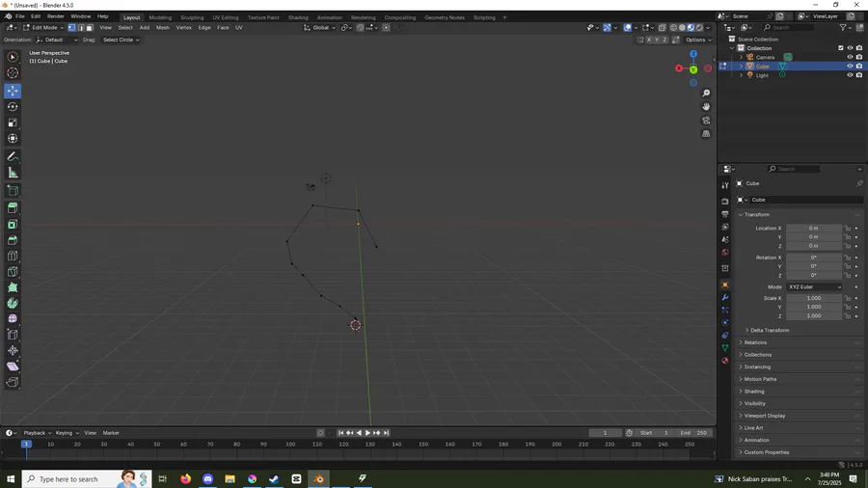The width and height of the screenshot is (868, 488).
Task: Switch orthographic perspective grid icon
Action: 706,134
